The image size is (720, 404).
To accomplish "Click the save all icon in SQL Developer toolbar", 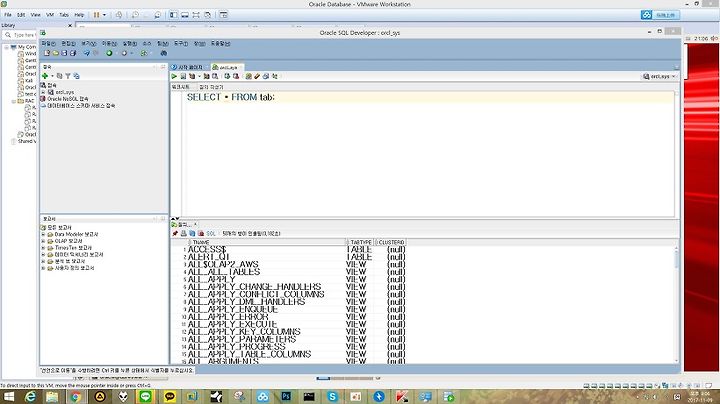I will coord(73,53).
